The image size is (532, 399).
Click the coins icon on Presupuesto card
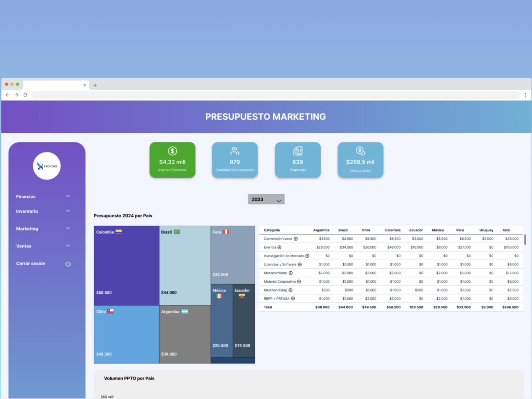(360, 151)
